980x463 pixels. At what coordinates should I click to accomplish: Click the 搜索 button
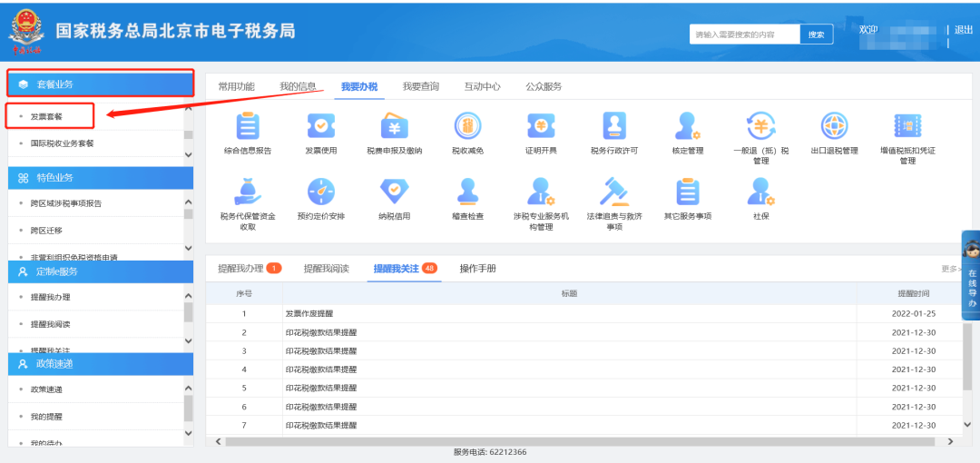pyautogui.click(x=817, y=34)
